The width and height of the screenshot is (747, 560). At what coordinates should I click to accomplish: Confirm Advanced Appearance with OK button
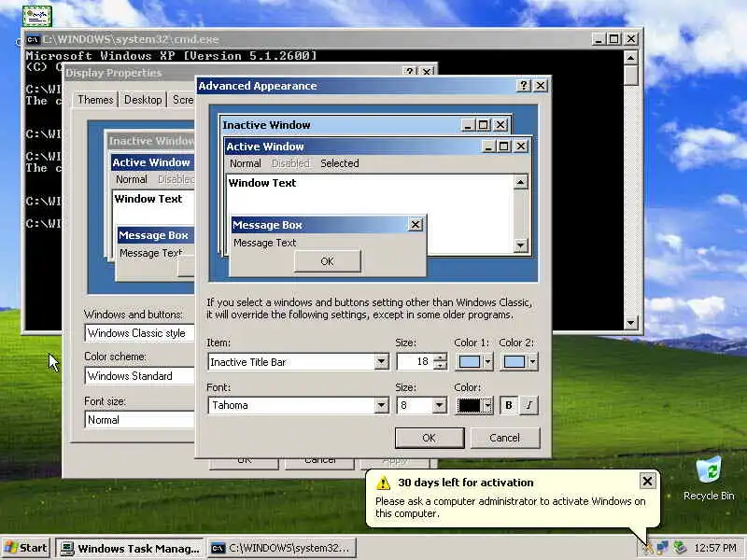430,438
